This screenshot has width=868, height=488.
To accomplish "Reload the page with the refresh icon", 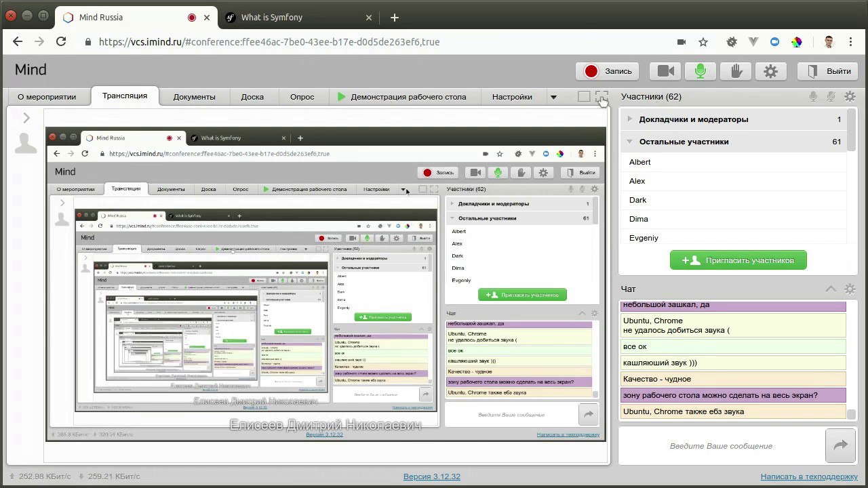I will click(x=61, y=41).
